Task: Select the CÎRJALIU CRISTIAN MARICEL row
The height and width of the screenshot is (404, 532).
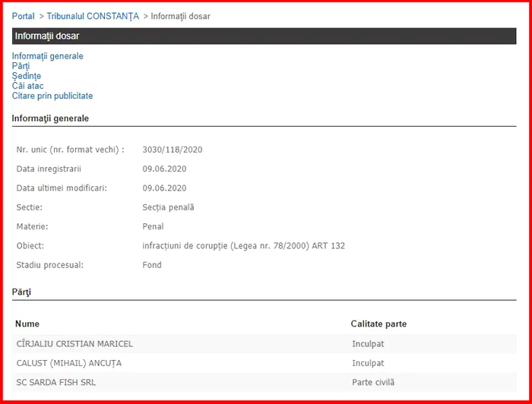Action: [x=74, y=344]
